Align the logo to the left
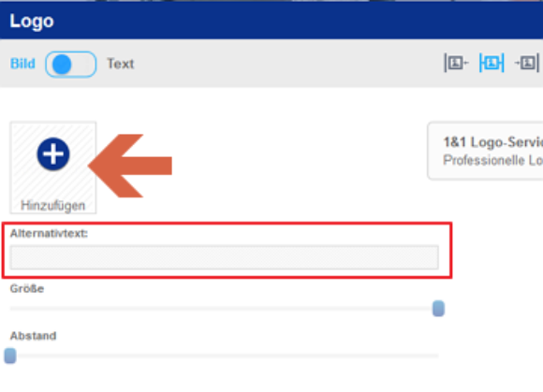The width and height of the screenshot is (543, 392). click(x=456, y=64)
